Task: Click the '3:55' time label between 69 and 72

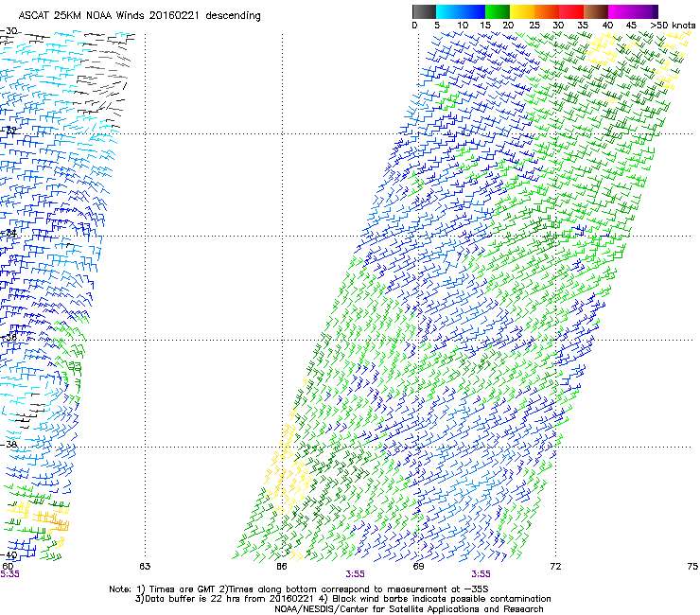Action: 481,574
